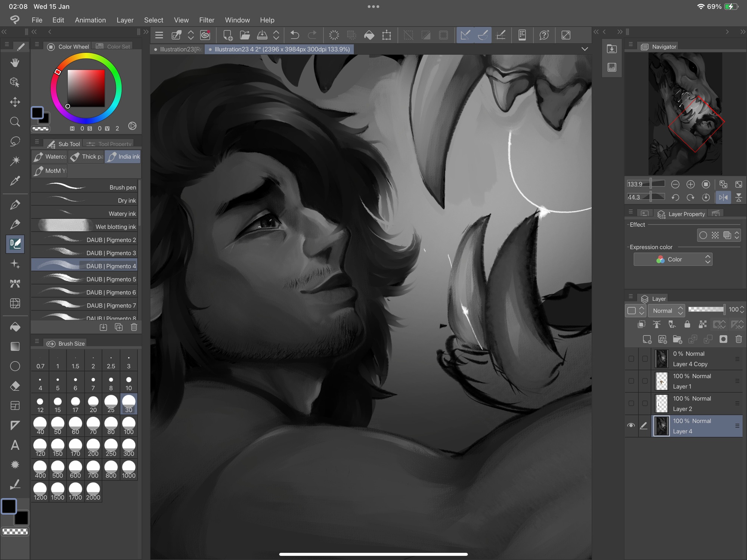Screen dimensions: 747x560
Task: Click the Delete layer trash icon
Action: point(738,339)
